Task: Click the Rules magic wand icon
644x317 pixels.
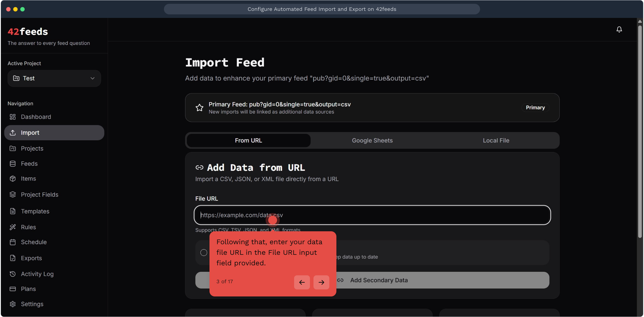Action: point(13,227)
